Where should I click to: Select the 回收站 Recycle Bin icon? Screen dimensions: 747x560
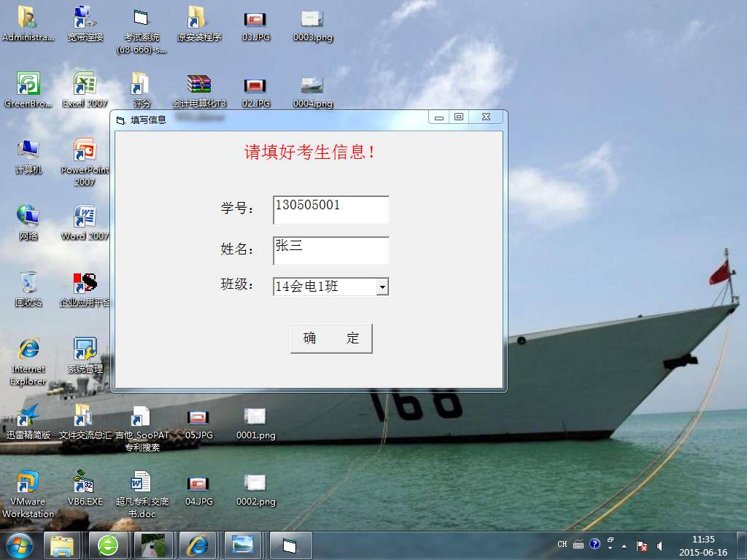[28, 284]
